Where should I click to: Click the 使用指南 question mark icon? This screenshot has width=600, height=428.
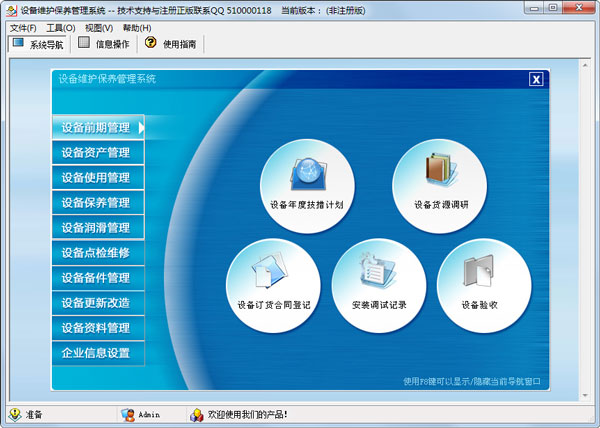[x=150, y=42]
